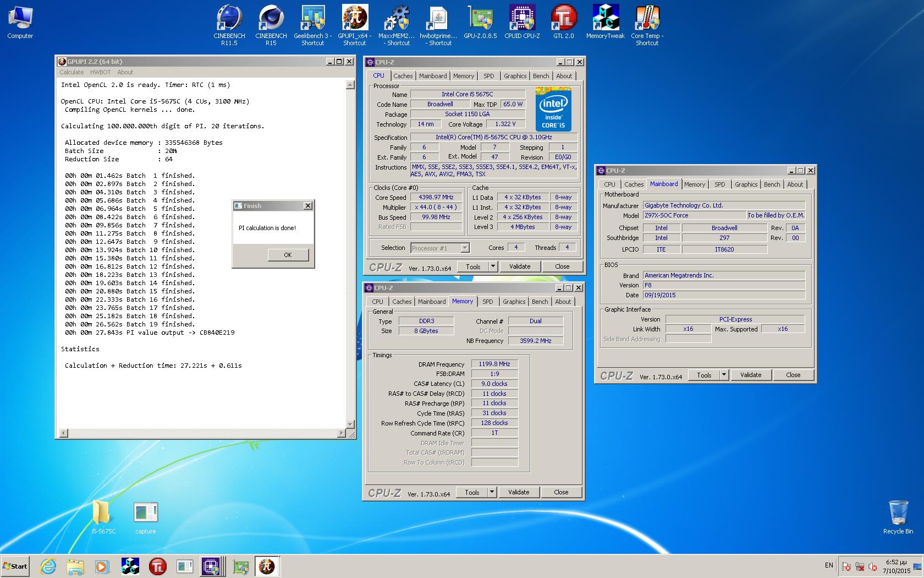The image size is (924, 578).
Task: Expand Tools dropdown arrow in Memory window
Action: tap(492, 492)
